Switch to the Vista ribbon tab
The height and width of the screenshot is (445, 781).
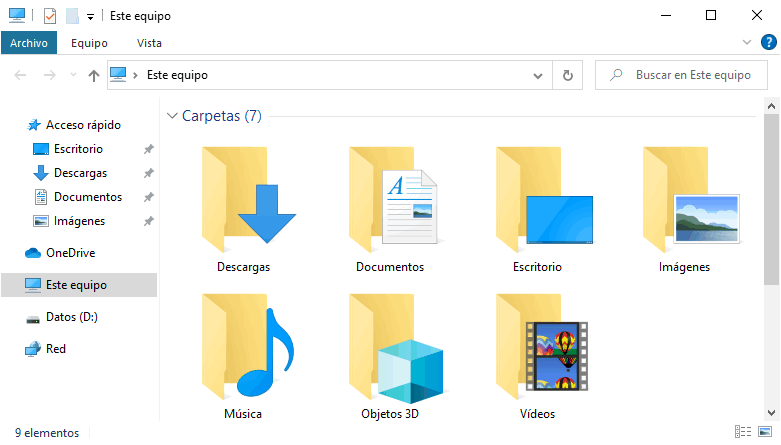pos(149,43)
